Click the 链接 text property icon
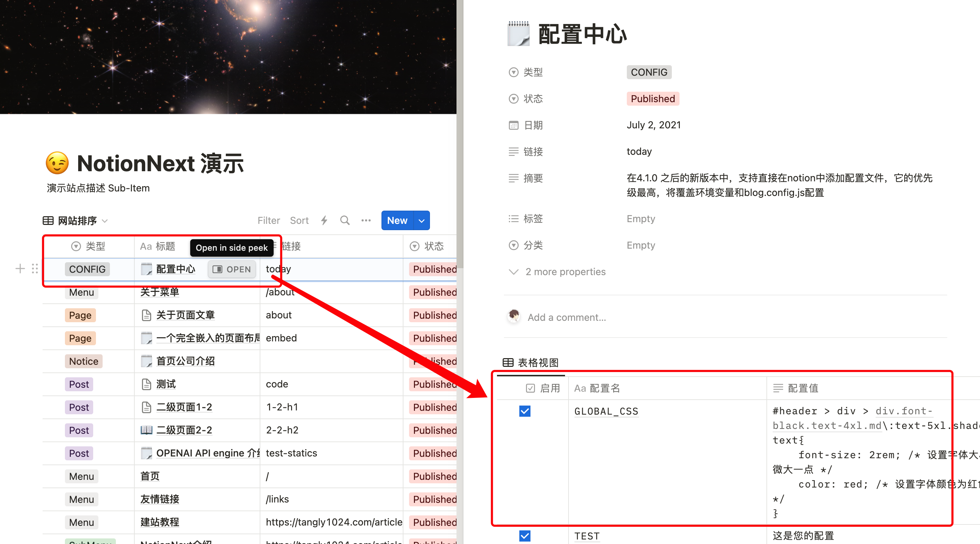The height and width of the screenshot is (544, 980). [514, 152]
